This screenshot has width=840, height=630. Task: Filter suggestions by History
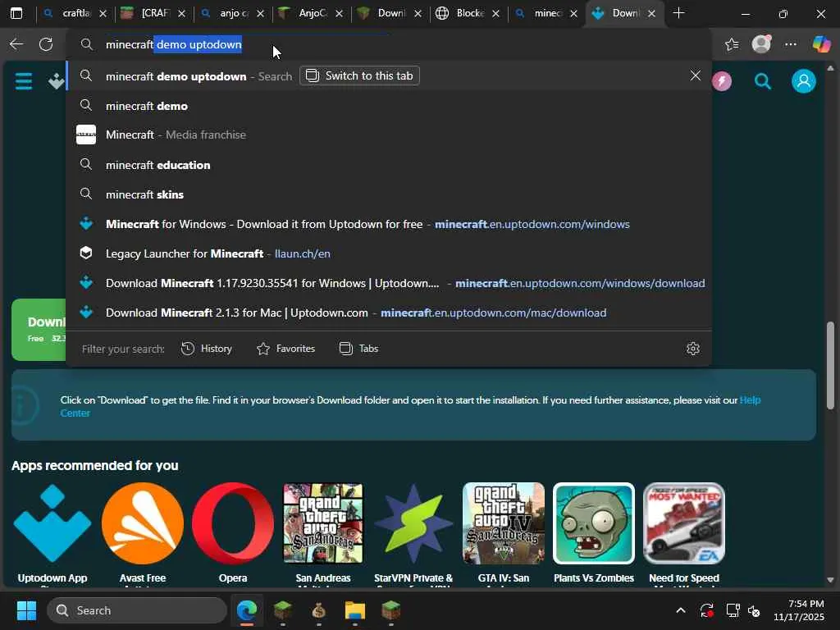207,349
